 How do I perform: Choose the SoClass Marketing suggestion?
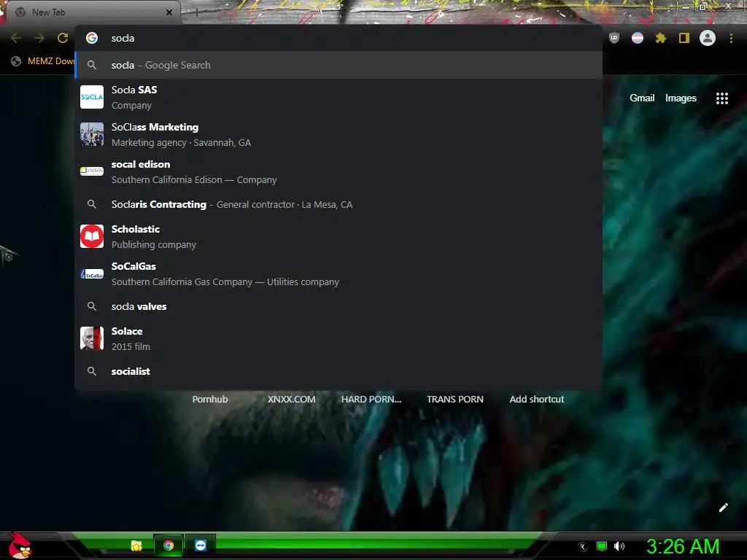pyautogui.click(x=338, y=135)
